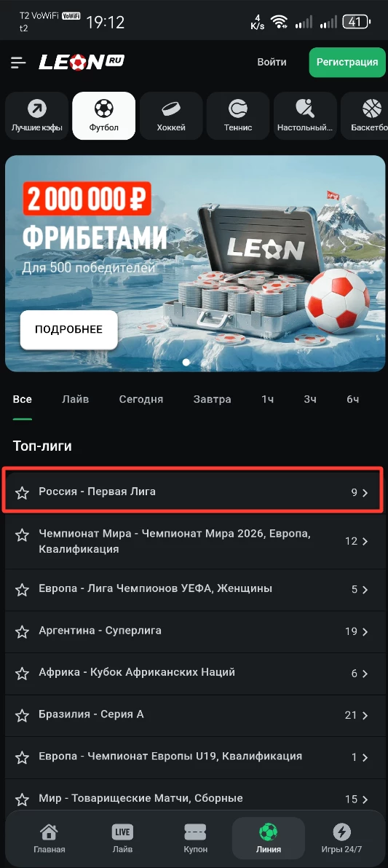Open Games 24/7 lightning icon

[x=341, y=831]
